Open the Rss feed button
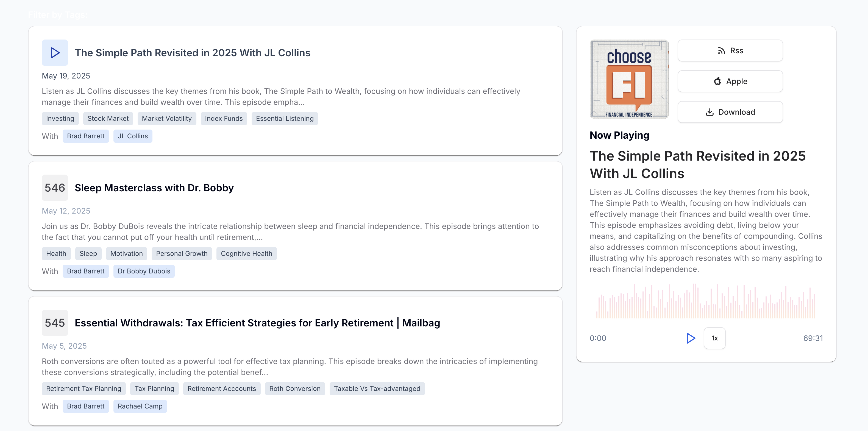The width and height of the screenshot is (868, 431). pos(730,51)
